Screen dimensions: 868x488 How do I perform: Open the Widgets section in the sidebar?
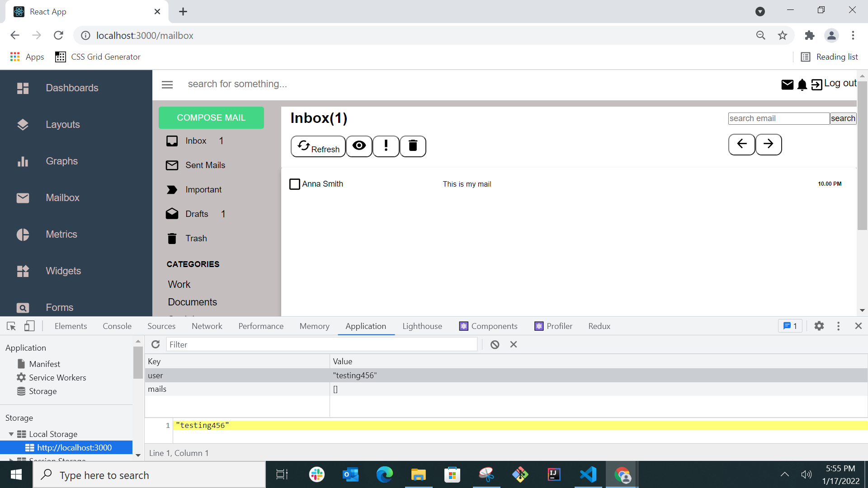[x=63, y=271]
